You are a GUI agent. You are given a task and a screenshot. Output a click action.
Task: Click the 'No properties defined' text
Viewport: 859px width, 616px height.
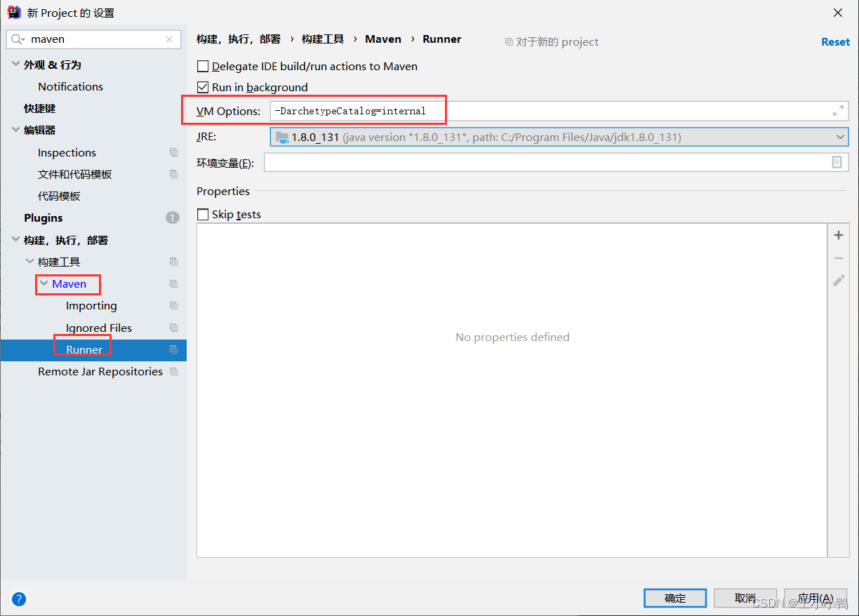[512, 337]
